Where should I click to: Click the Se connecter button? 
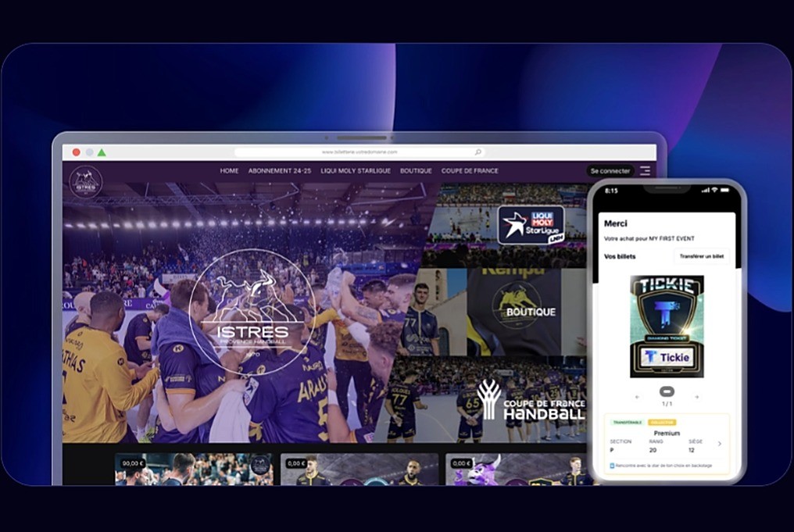[x=610, y=171]
